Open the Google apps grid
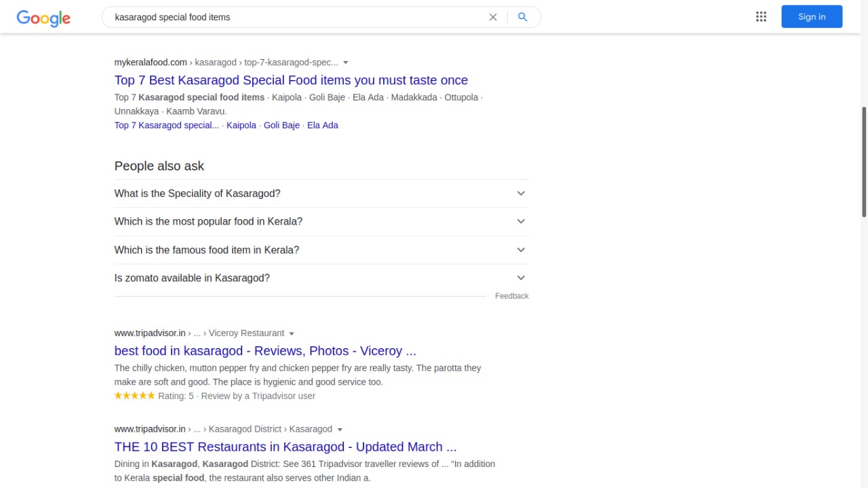 761,17
